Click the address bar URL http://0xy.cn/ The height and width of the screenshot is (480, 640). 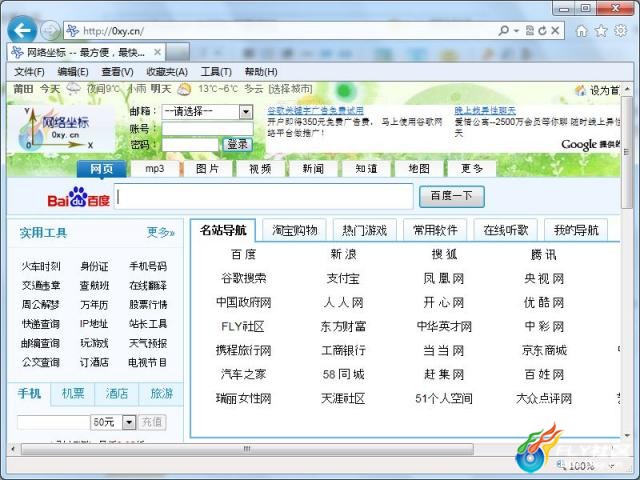[x=113, y=31]
